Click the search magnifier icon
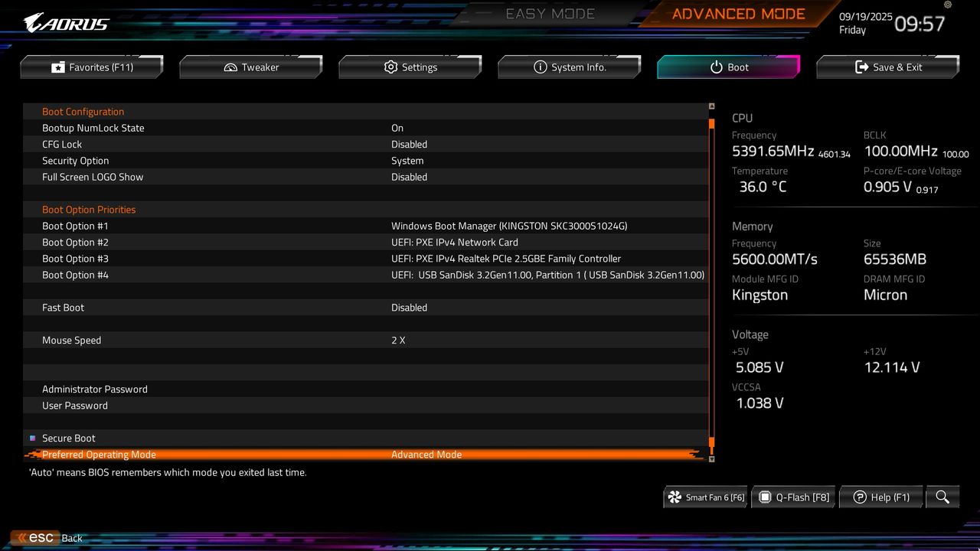980x551 pixels. pos(942,497)
